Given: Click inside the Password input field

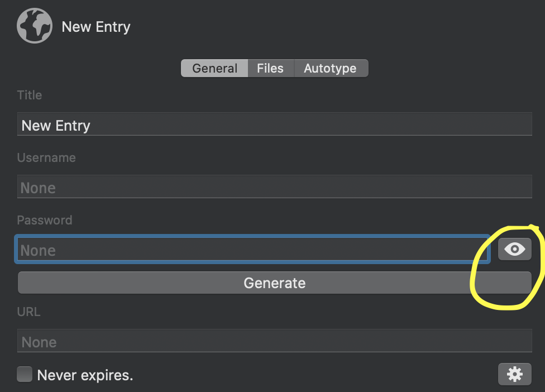Looking at the screenshot, I should tap(253, 249).
